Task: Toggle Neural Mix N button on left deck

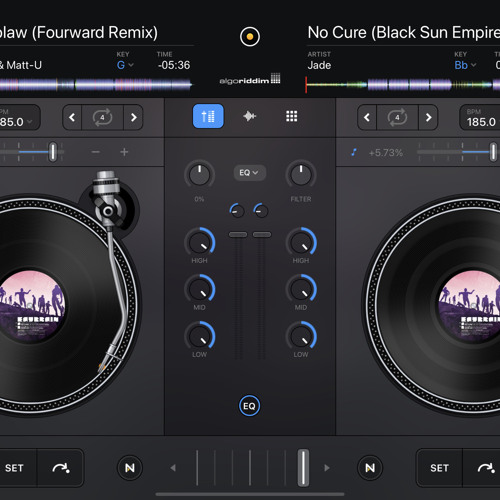Action: pyautogui.click(x=130, y=468)
